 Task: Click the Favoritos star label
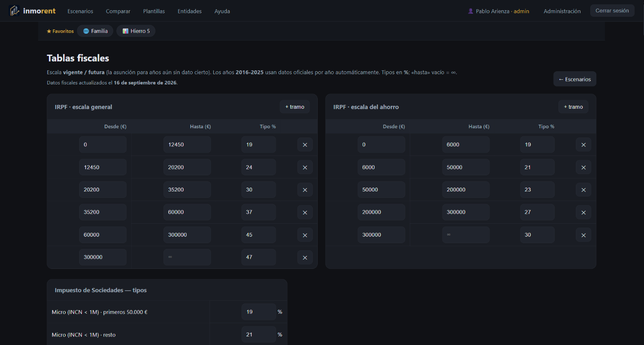pos(60,31)
